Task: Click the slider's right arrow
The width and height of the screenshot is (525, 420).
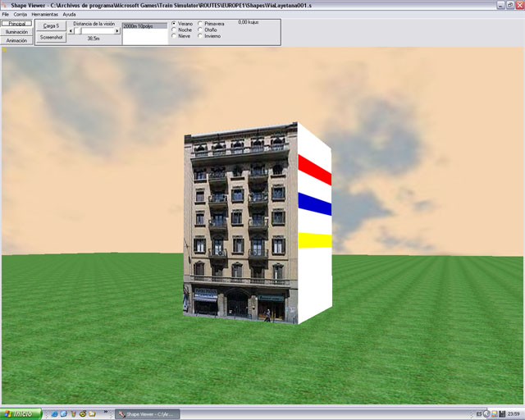Action: [x=116, y=30]
